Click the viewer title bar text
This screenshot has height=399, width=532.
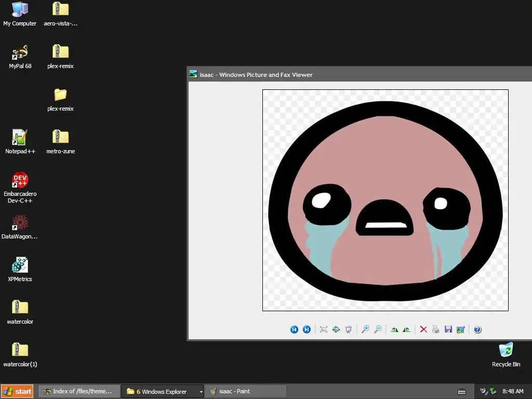(256, 75)
